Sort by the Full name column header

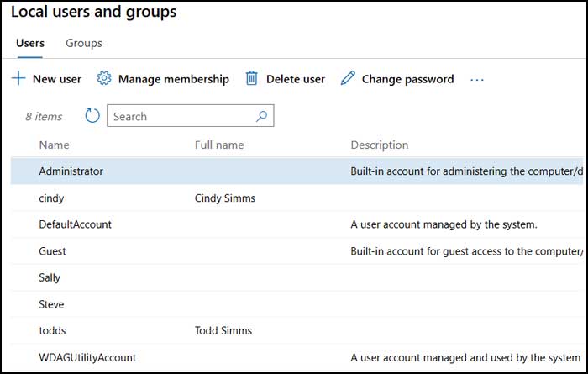point(219,145)
